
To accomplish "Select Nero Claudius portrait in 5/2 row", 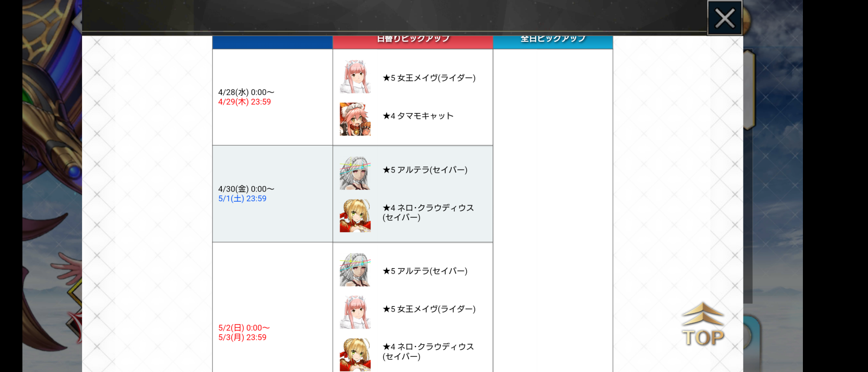I will click(x=355, y=355).
